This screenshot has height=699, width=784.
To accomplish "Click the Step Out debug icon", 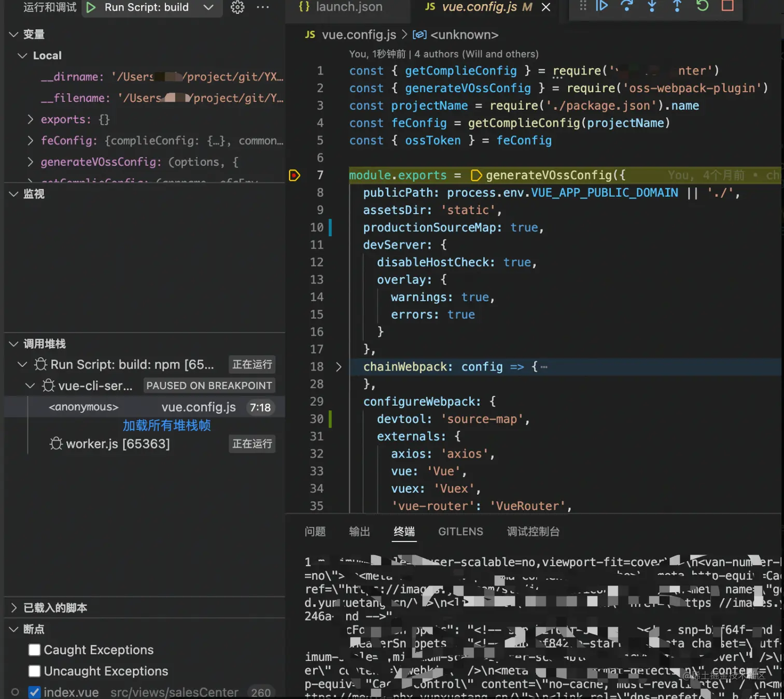I will click(x=677, y=6).
